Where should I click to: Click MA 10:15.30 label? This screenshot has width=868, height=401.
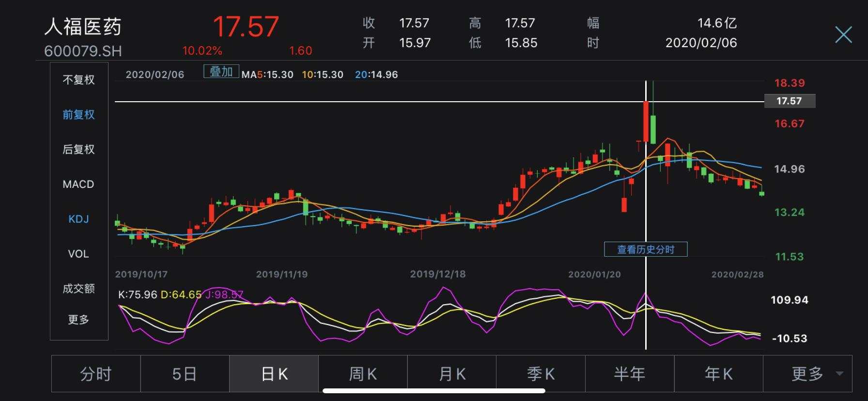tap(323, 75)
